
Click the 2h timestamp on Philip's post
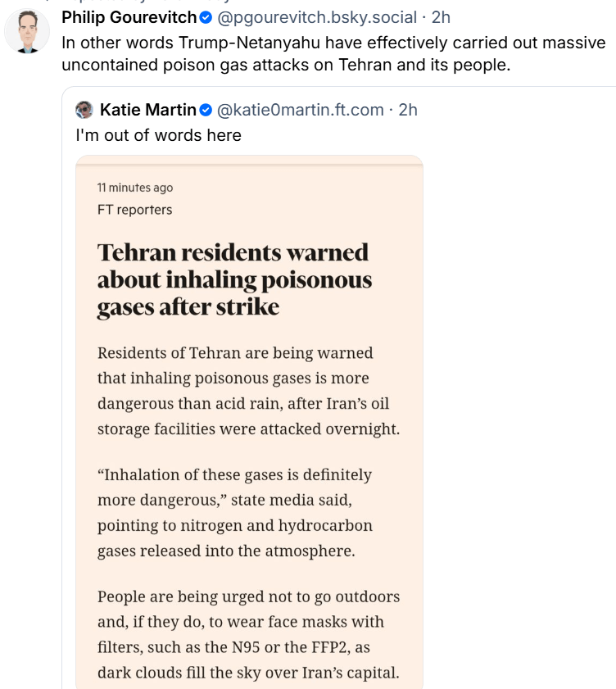pyautogui.click(x=441, y=17)
